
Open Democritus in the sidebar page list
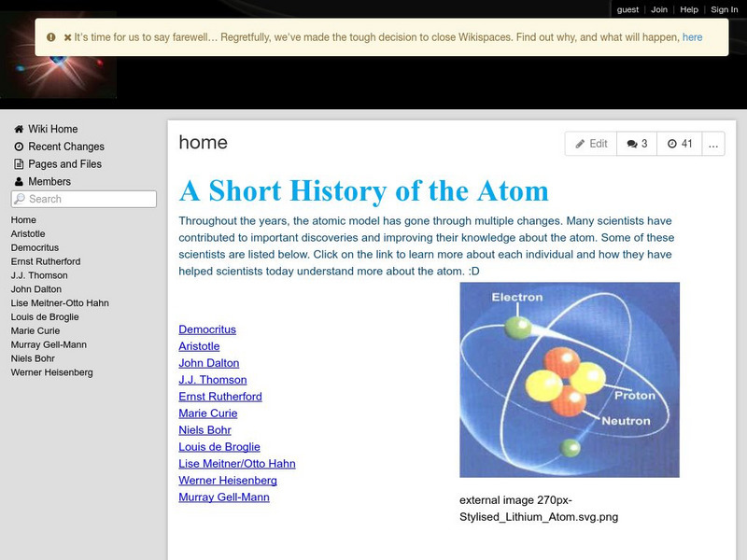tap(35, 247)
